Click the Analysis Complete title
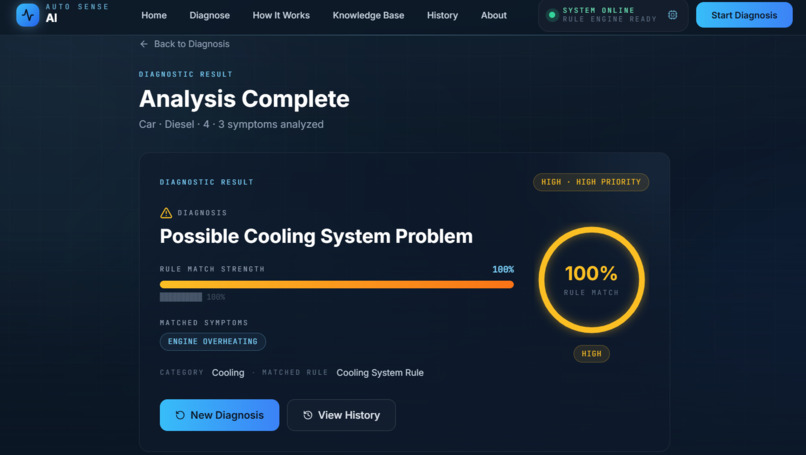Viewport: 806px width, 455px height. (x=244, y=99)
